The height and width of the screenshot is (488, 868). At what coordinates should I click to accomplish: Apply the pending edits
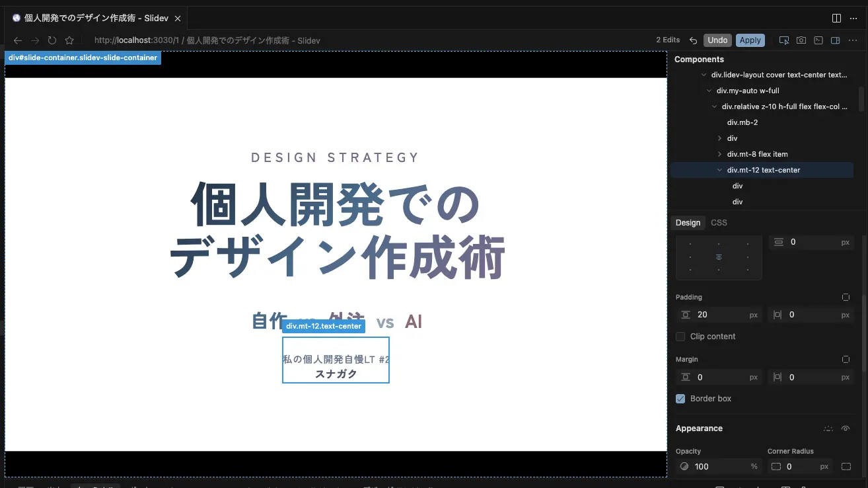click(750, 40)
